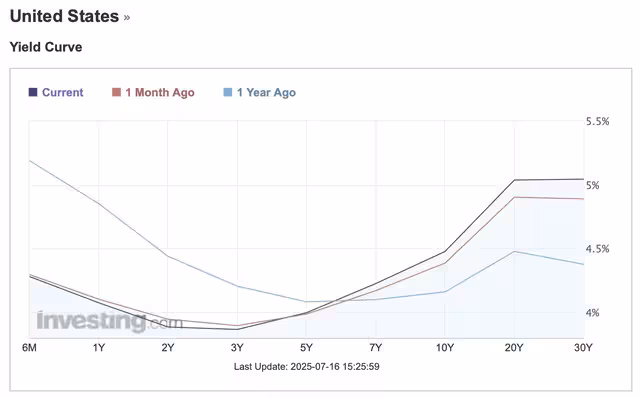Toggle the Current series legend label
The image size is (640, 398).
click(62, 92)
